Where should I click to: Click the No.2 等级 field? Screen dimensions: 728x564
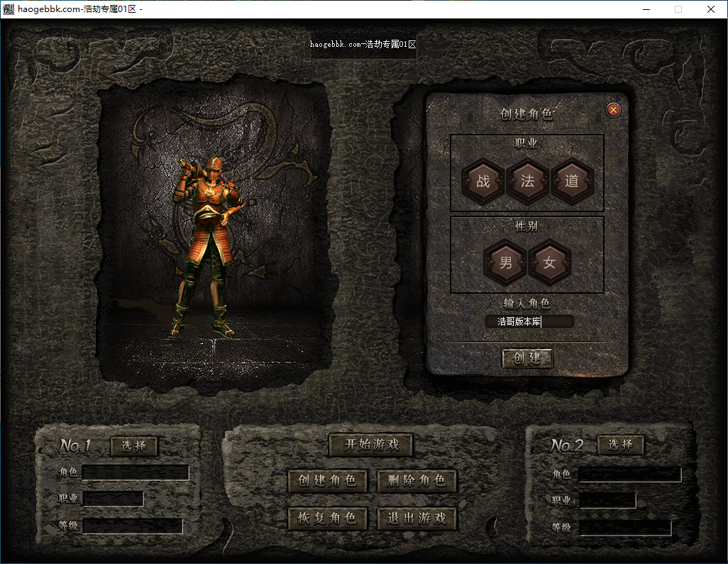[625, 528]
